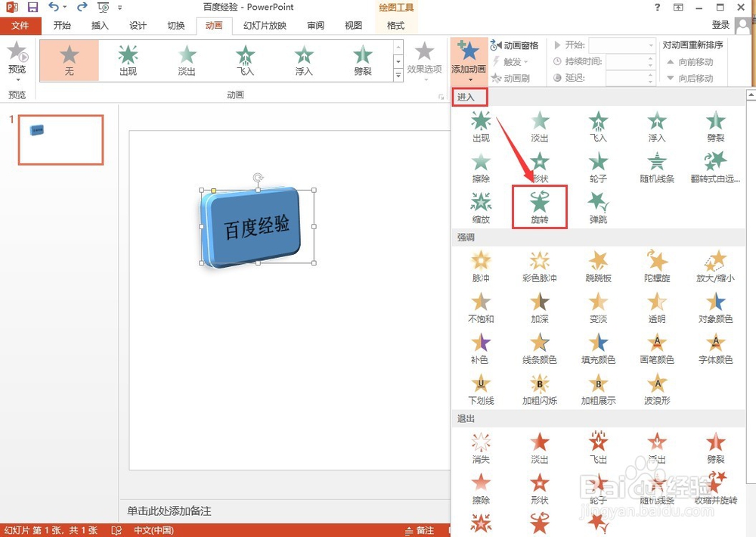The height and width of the screenshot is (537, 756).
Task: Open the 触发 trigger dropdown
Action: (511, 62)
